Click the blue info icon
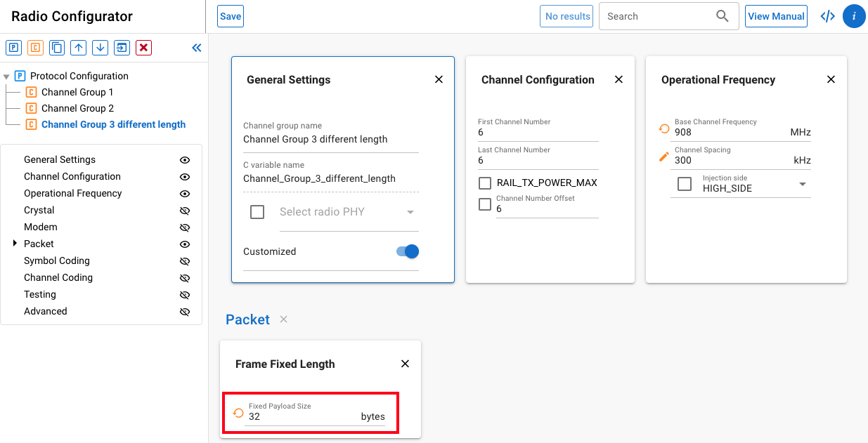The height and width of the screenshot is (443, 868). (x=853, y=16)
